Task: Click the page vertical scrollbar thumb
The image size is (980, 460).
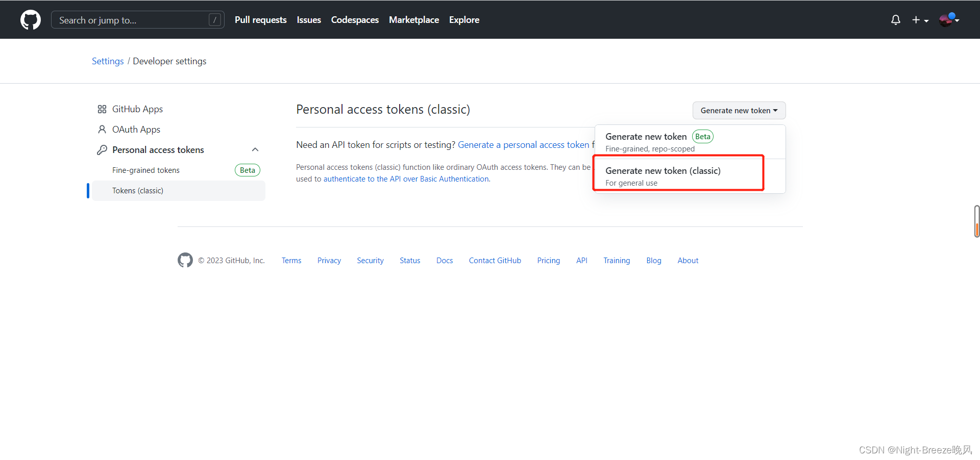Action: click(976, 221)
